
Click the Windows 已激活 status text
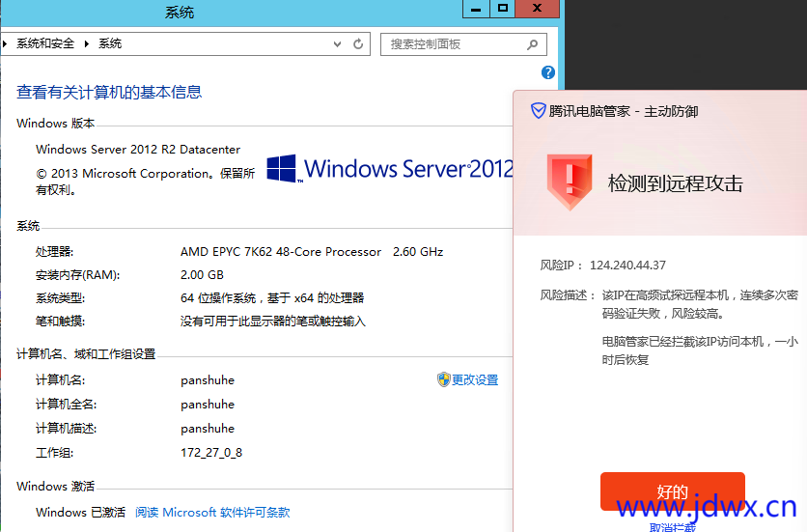[81, 513]
